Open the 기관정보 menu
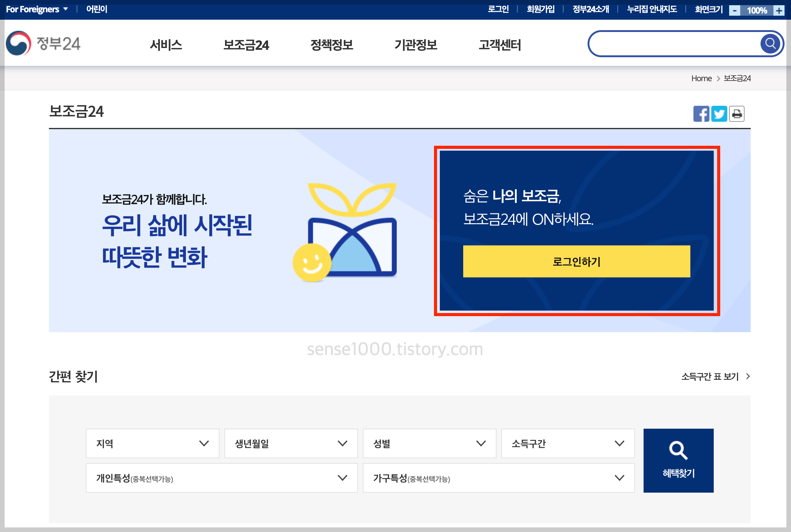The height and width of the screenshot is (532, 791). 416,45
